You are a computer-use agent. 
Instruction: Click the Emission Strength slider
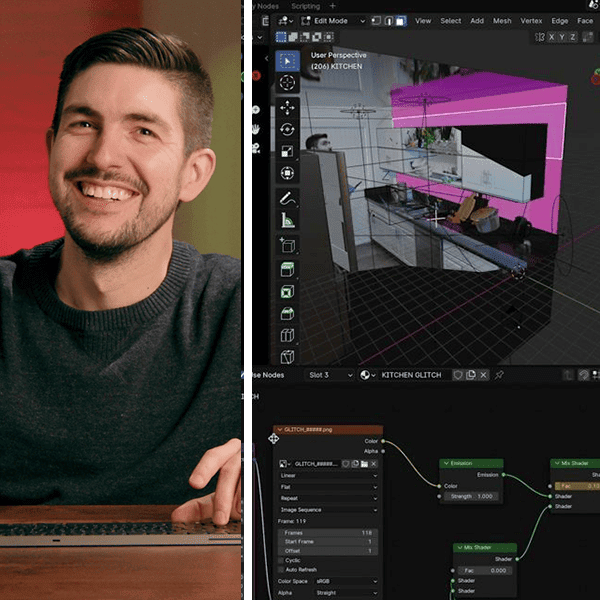tap(471, 496)
